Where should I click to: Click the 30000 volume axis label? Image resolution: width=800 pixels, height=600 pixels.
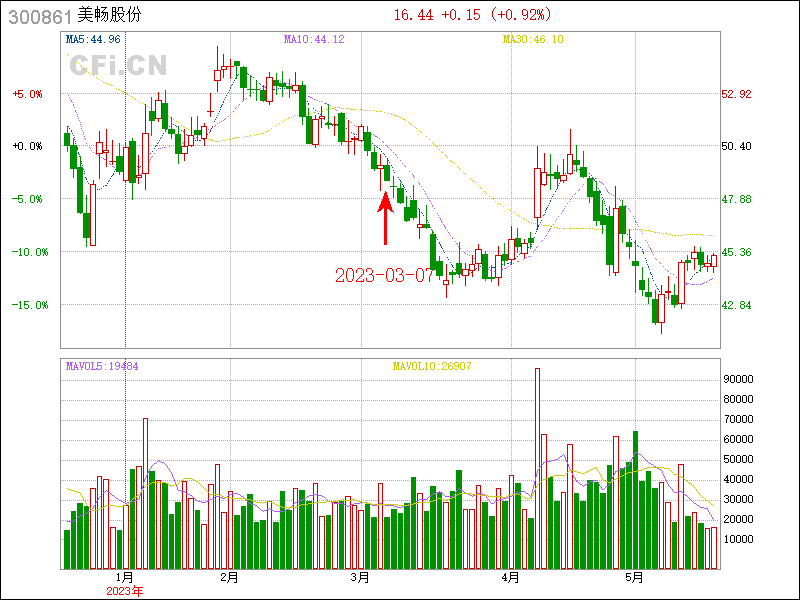[739, 499]
